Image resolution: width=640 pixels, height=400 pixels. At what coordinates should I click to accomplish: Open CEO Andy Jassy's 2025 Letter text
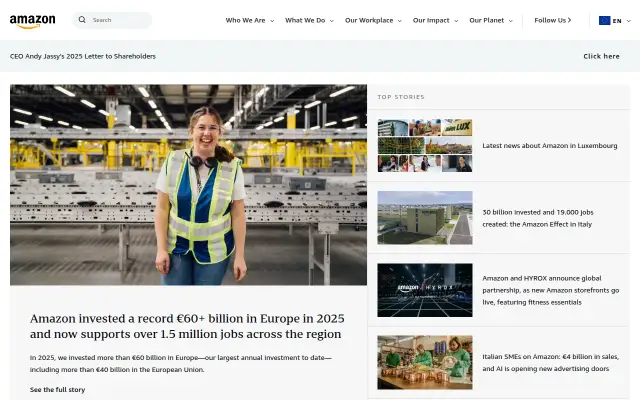click(83, 56)
